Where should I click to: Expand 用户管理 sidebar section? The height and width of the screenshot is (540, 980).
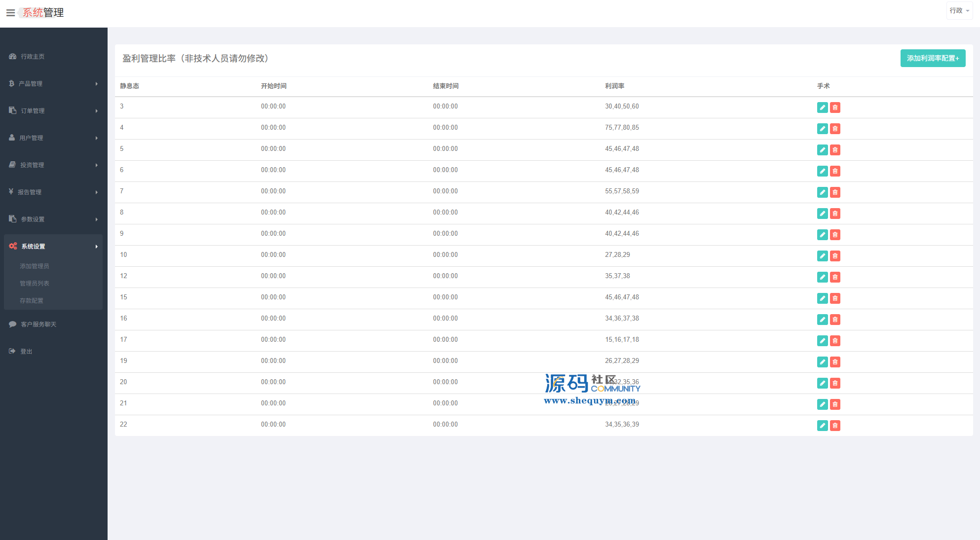[53, 138]
